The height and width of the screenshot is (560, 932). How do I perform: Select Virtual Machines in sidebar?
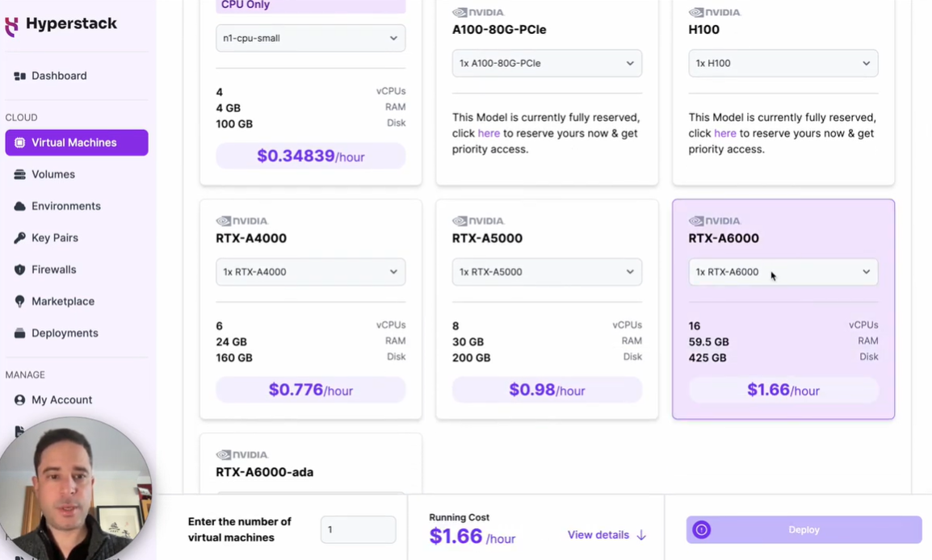coord(76,143)
